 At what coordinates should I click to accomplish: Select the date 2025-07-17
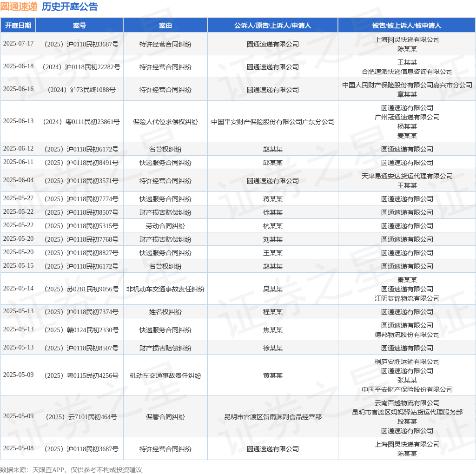tap(18, 43)
